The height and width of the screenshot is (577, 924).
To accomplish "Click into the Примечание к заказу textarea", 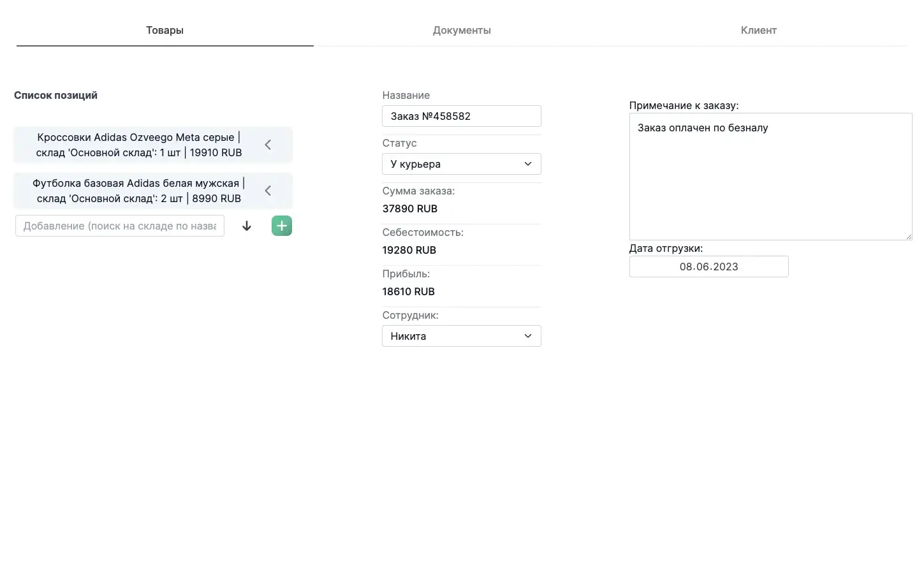I will click(770, 177).
